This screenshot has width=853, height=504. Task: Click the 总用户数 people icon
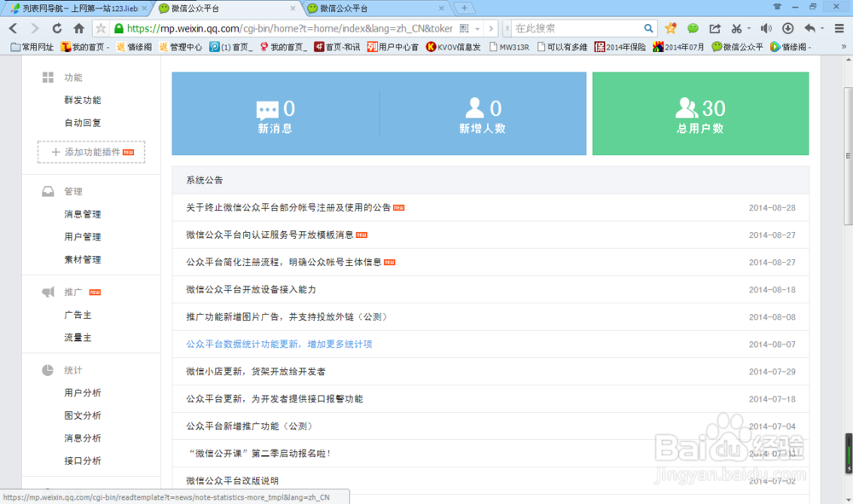(x=687, y=107)
